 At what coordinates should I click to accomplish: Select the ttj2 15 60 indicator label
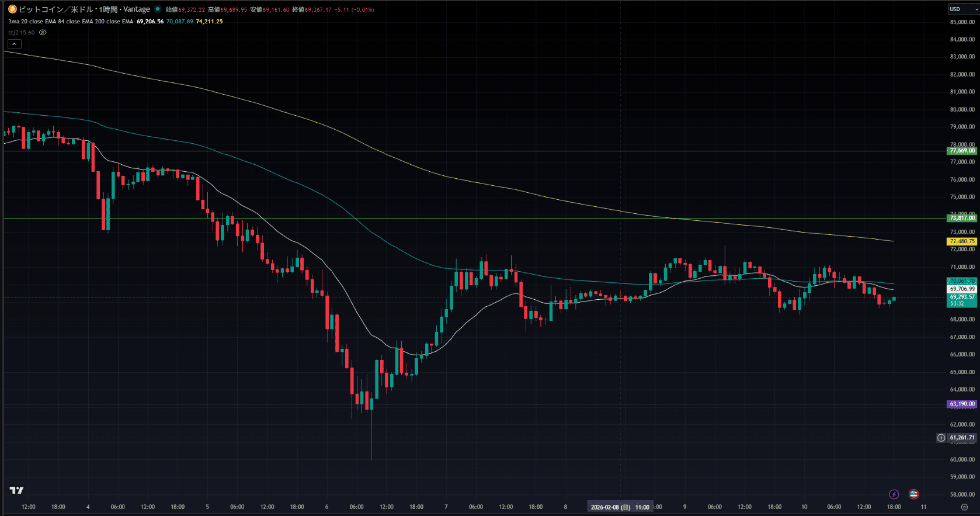pyautogui.click(x=21, y=33)
